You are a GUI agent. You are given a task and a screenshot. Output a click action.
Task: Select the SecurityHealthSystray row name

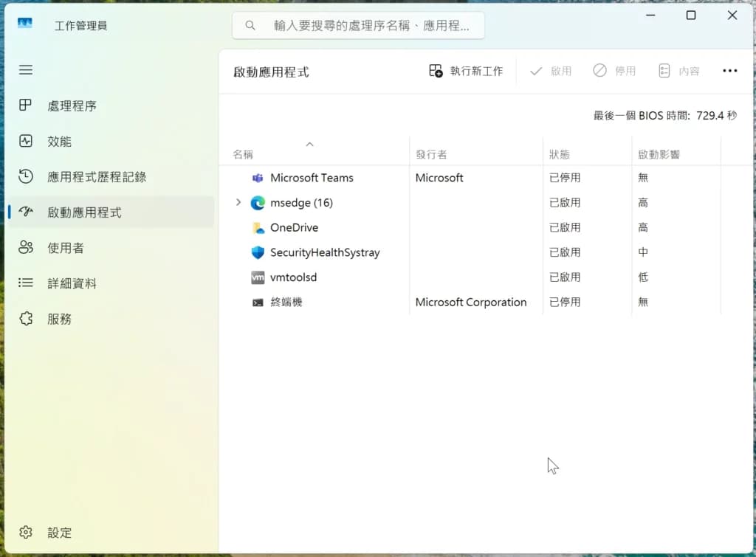[325, 252]
